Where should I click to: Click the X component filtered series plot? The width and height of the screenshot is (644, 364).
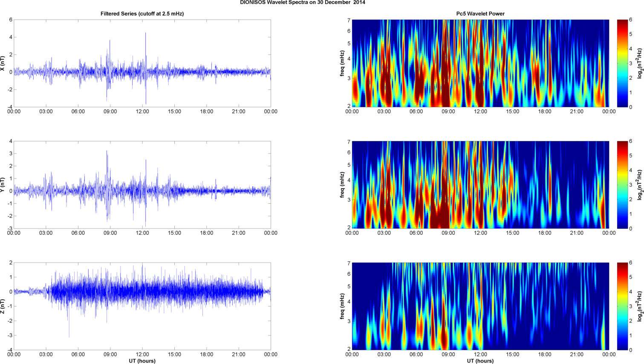coord(142,63)
